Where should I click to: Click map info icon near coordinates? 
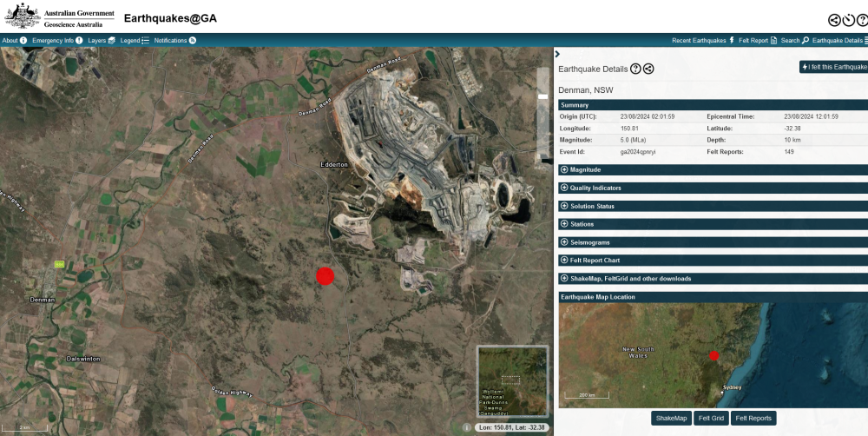coord(467,427)
